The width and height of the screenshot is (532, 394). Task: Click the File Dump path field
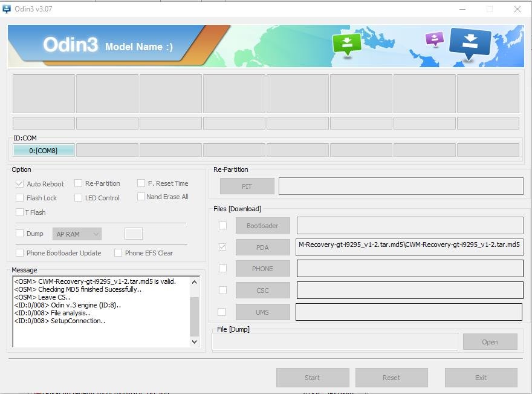(335, 342)
